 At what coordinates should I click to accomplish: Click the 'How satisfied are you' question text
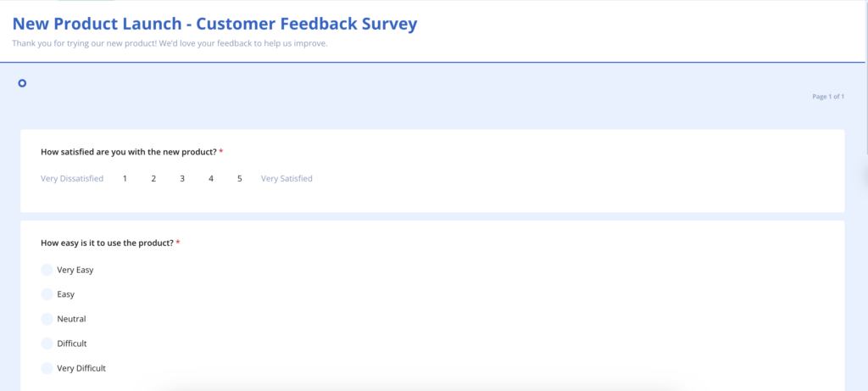[x=129, y=152]
